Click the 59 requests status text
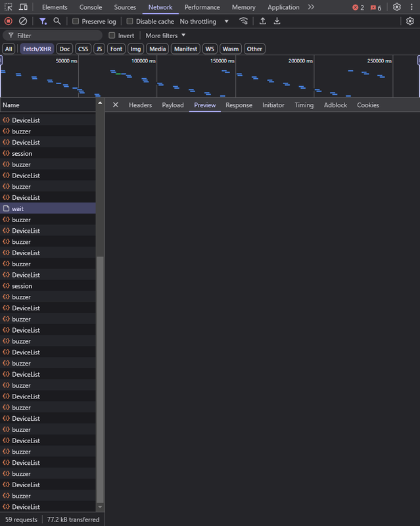This screenshot has width=420, height=526. (x=21, y=519)
